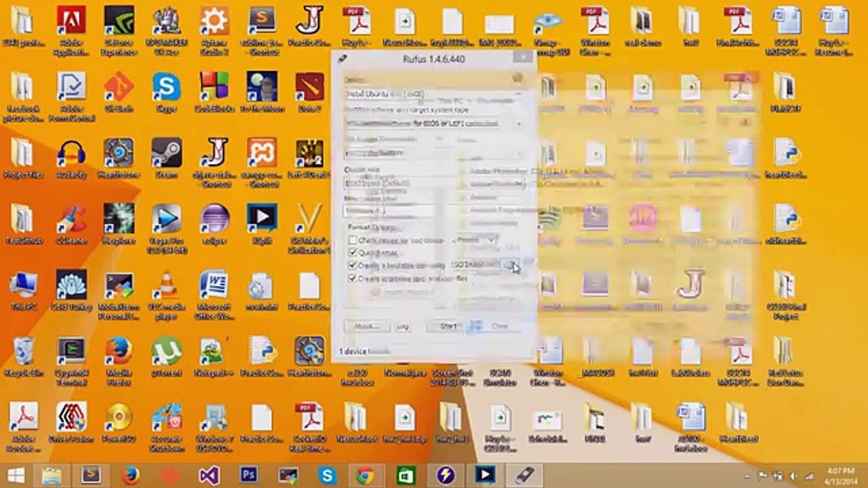The image size is (868, 488).
Task: Open the Cluster size dropdown
Action: pyautogui.click(x=434, y=183)
